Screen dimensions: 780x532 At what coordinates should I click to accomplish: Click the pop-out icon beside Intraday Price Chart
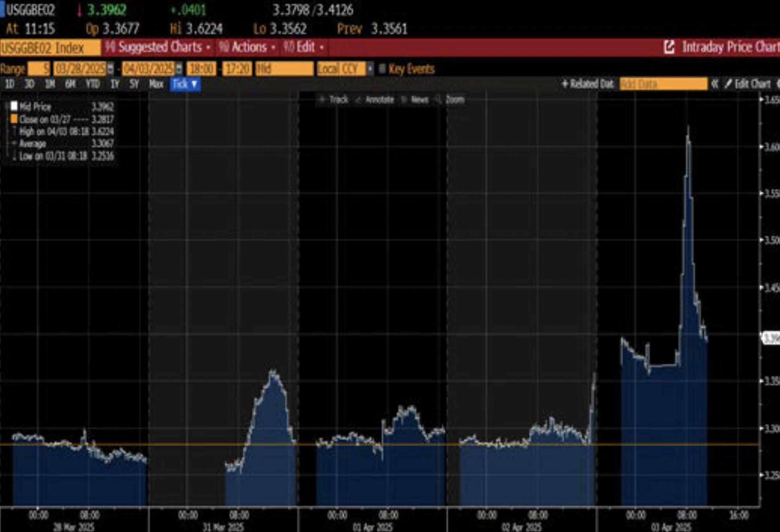click(669, 47)
